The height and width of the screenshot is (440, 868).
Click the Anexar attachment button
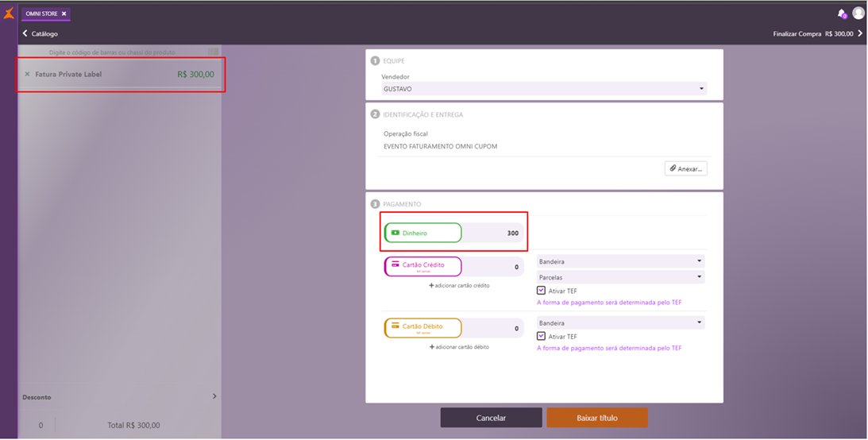coord(685,169)
